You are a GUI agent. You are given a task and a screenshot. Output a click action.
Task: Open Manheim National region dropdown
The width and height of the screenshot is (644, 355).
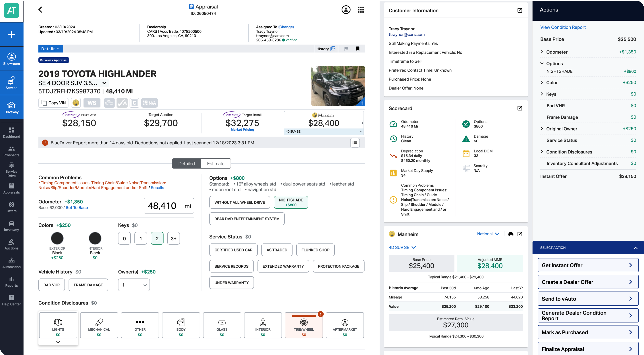coord(488,234)
